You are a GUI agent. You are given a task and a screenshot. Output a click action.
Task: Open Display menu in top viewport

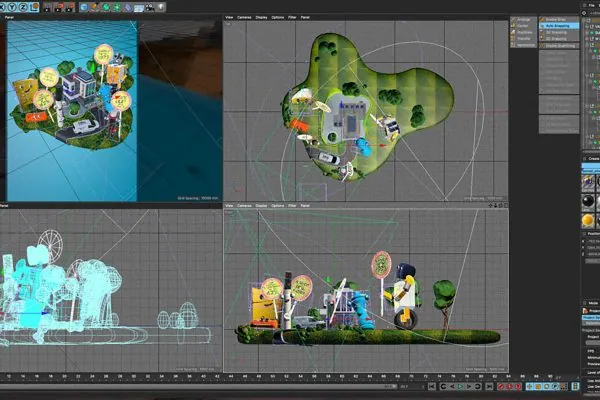[261, 17]
